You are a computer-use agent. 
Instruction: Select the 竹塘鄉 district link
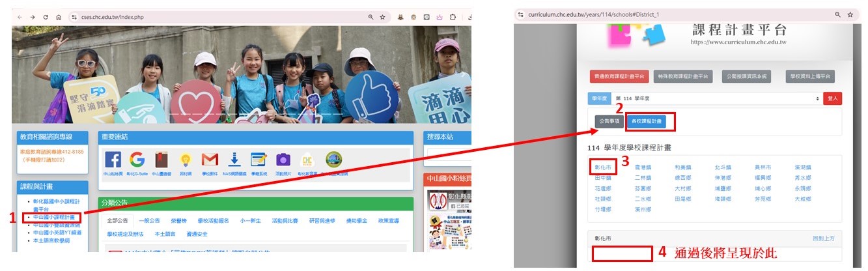(602, 208)
